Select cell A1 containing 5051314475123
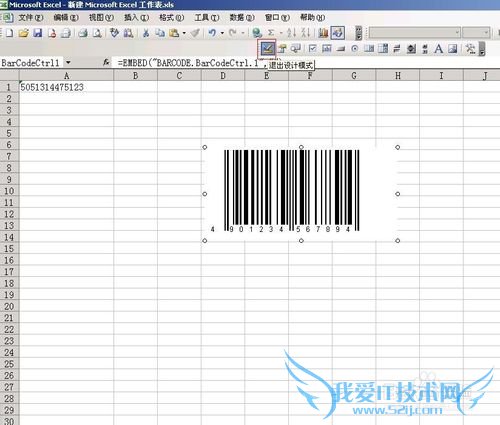 66,87
